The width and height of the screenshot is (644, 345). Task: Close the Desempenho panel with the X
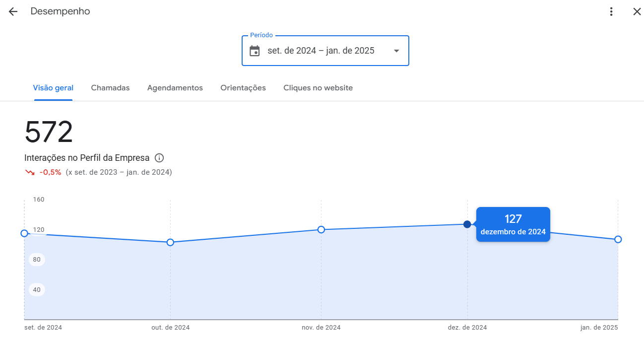(637, 11)
